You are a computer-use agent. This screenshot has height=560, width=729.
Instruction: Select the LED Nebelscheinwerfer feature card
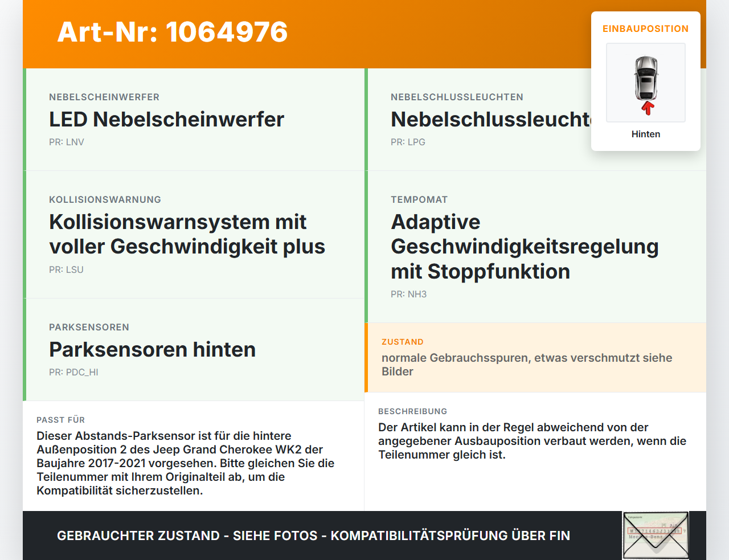194,120
